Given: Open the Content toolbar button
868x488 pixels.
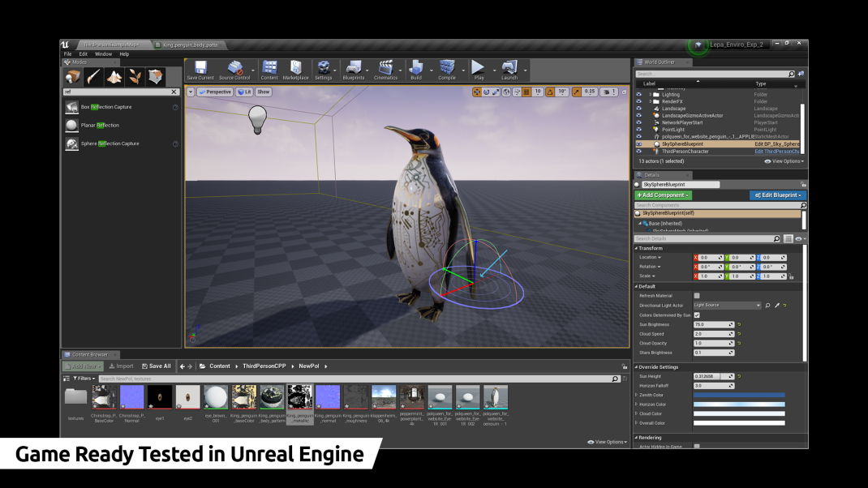Looking at the screenshot, I should click(269, 71).
